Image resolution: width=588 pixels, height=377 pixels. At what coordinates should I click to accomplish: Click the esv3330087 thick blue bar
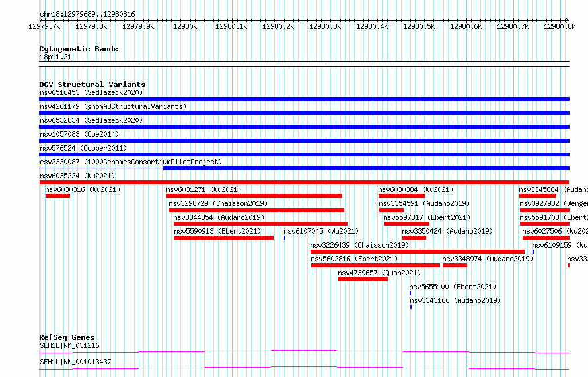pos(367,168)
